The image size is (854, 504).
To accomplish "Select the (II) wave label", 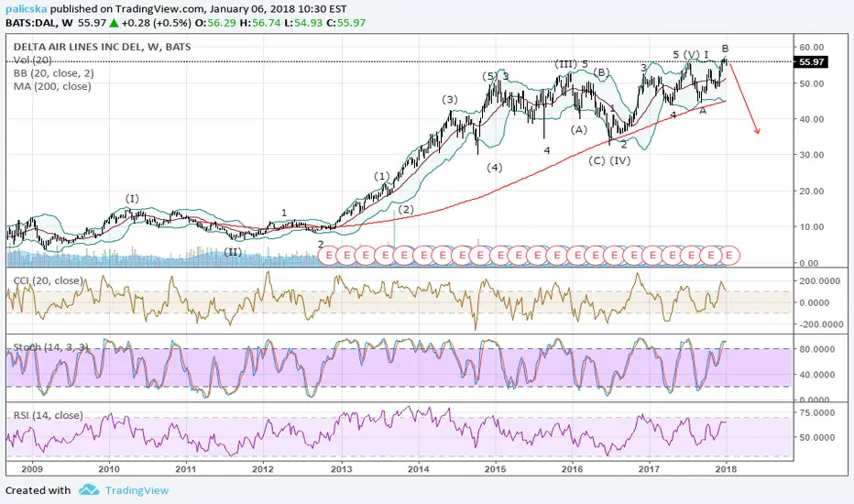I will pos(233,252).
